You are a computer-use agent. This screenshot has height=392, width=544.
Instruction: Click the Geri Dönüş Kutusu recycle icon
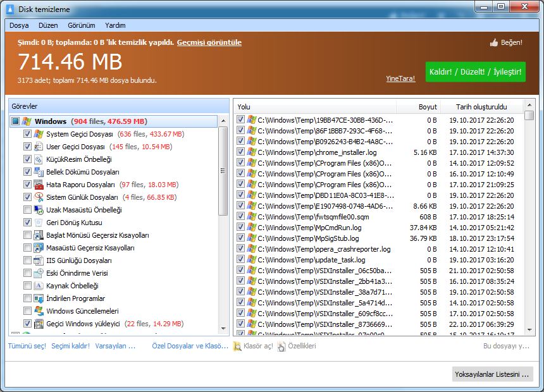(39, 223)
